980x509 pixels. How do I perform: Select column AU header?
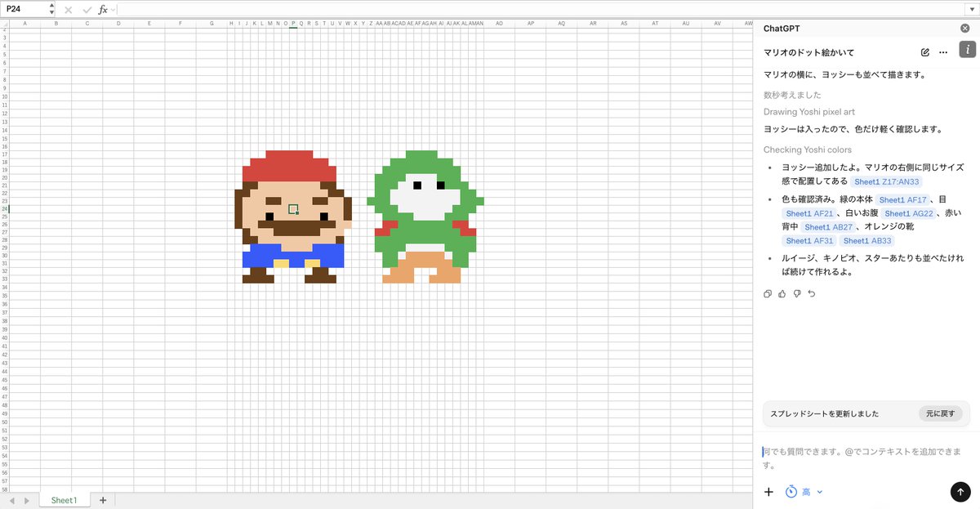point(685,24)
